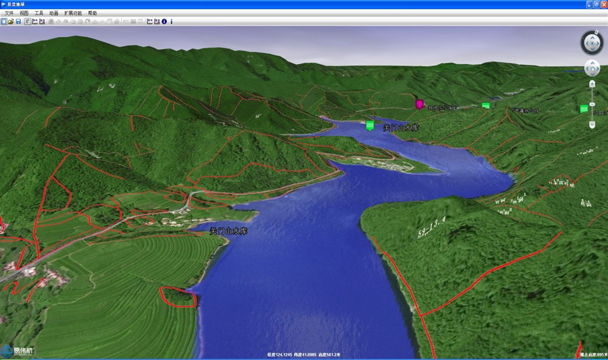Tilt view up with top compass arrow

click(x=592, y=37)
